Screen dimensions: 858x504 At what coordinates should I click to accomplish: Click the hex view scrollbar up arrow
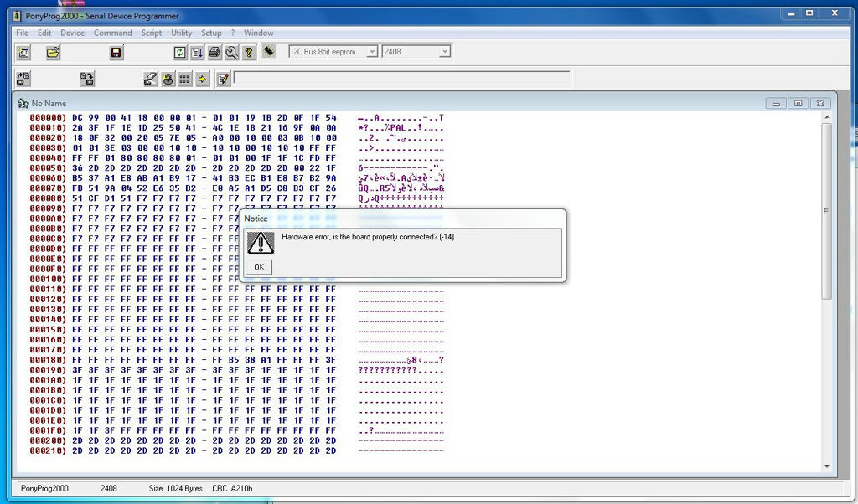827,117
